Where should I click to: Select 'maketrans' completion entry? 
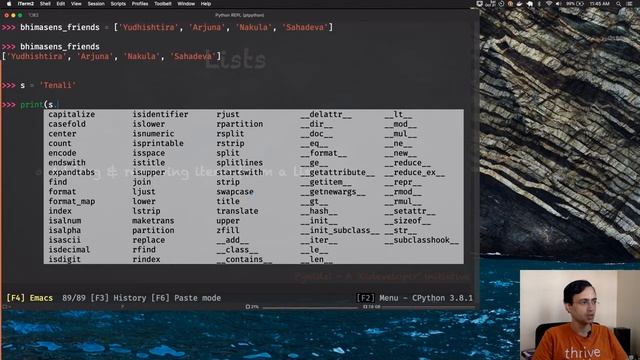point(153,221)
